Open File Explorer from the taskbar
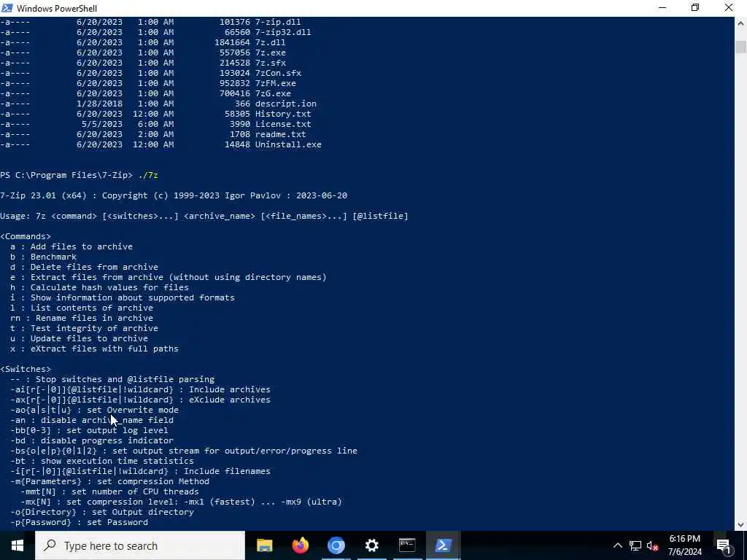 (264, 545)
